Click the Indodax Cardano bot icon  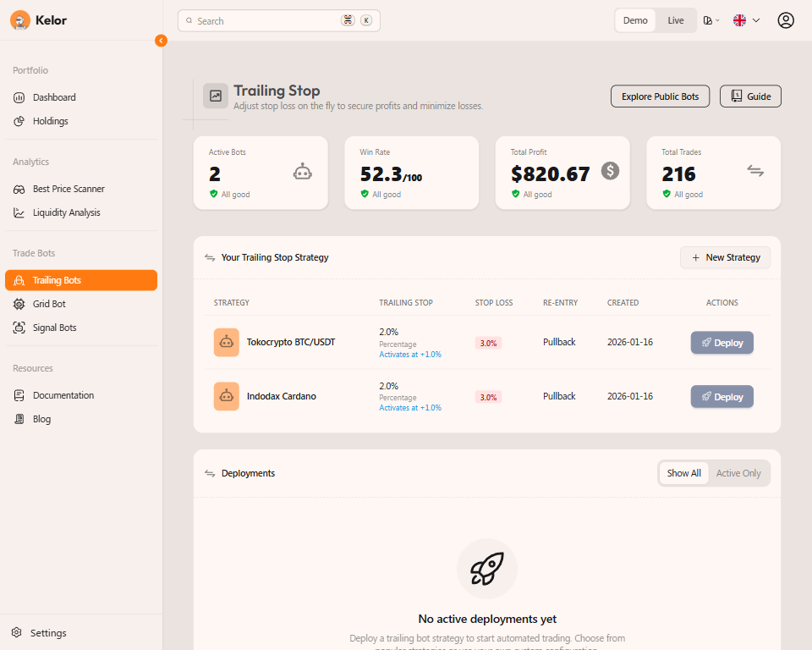tap(226, 396)
